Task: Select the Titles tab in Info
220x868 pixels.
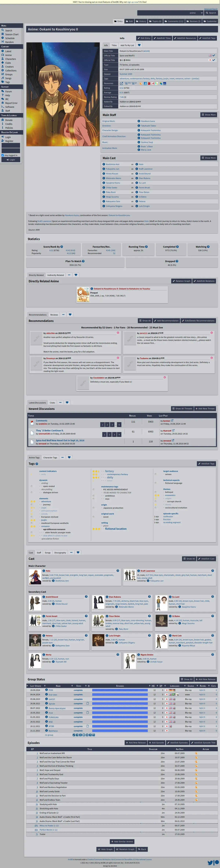Action: click(114, 45)
